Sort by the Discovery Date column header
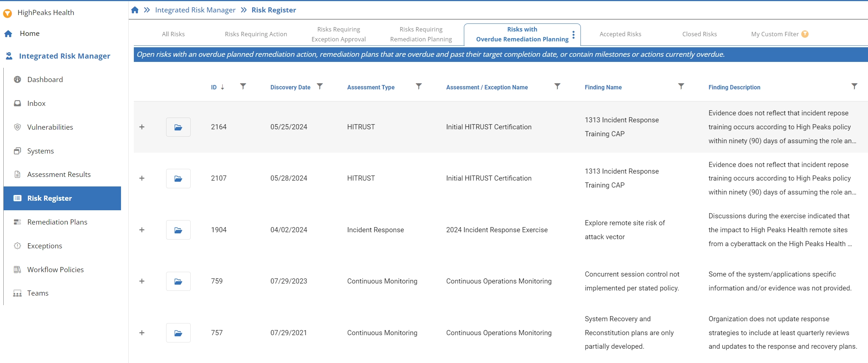Viewport: 868px width, 363px height. pyautogui.click(x=290, y=87)
